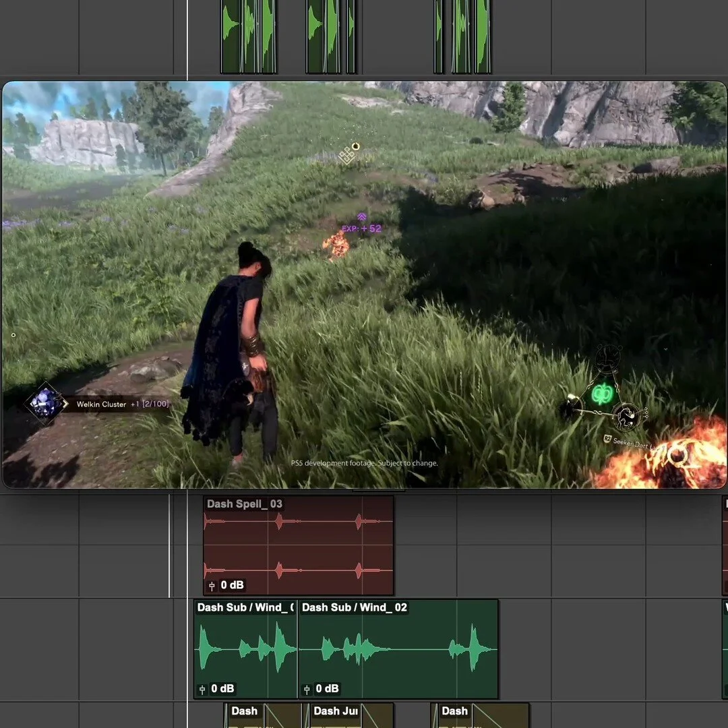Select 0 dB value on truncated Dash Sub / Wind_ clip
728x728 pixels.
[x=223, y=688]
